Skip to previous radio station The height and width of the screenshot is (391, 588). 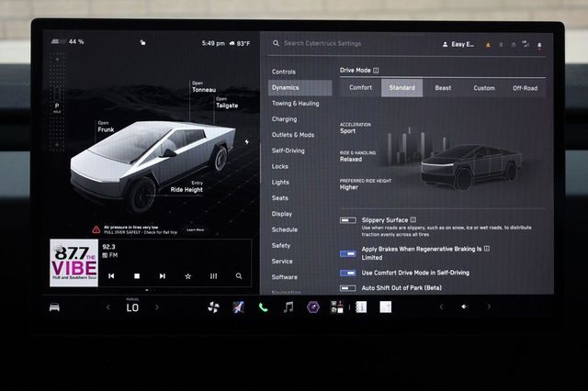click(111, 276)
